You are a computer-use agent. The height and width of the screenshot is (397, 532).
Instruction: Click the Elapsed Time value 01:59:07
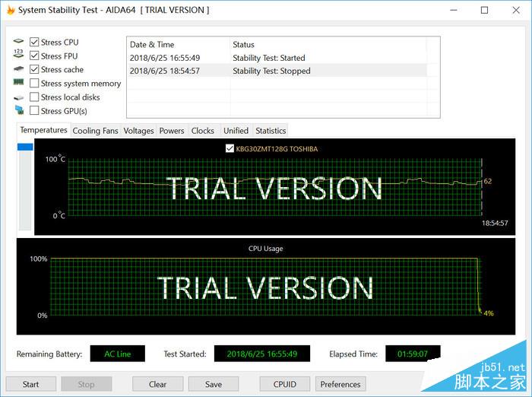[x=413, y=354]
